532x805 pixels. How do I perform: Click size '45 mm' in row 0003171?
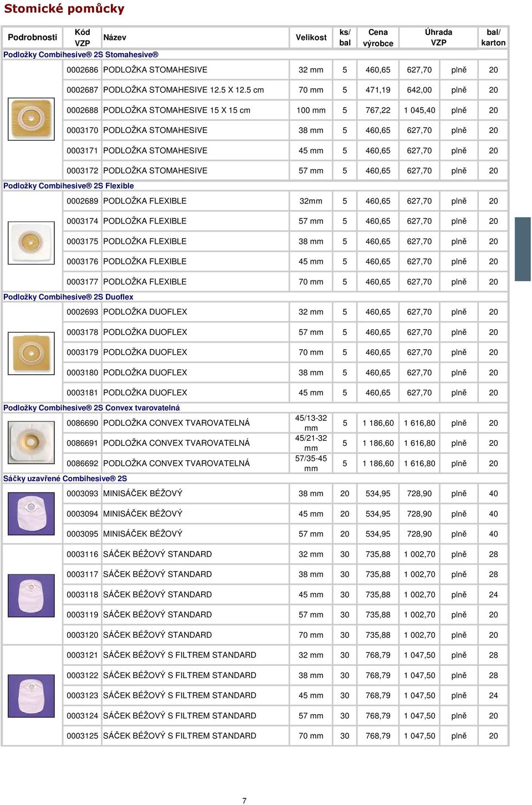pyautogui.click(x=311, y=151)
